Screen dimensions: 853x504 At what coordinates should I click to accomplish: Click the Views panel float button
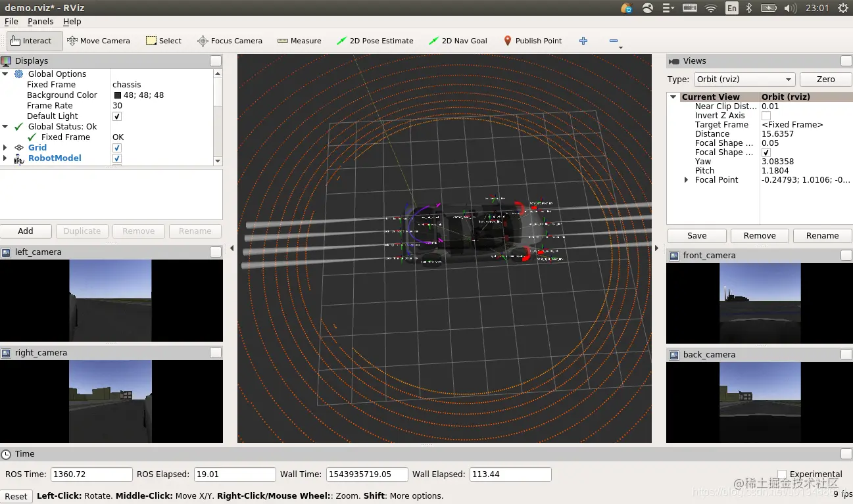[x=846, y=61]
